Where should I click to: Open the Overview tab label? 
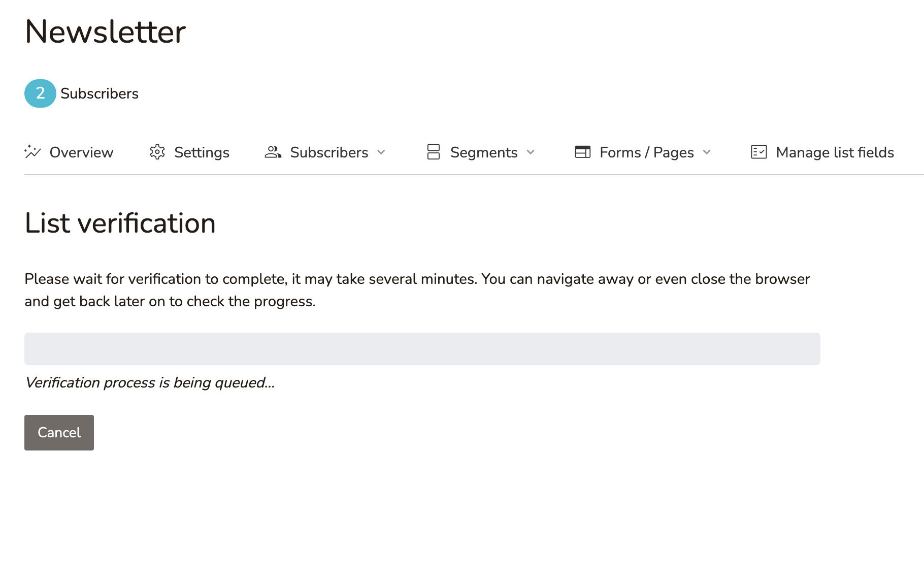[x=81, y=152]
